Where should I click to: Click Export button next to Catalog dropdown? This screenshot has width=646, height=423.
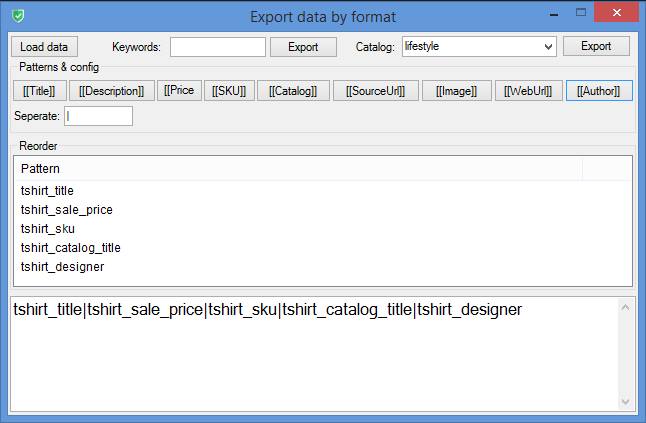[x=596, y=47]
